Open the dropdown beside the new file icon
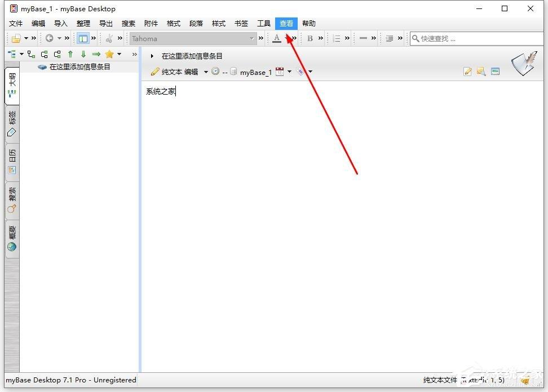 click(26, 38)
